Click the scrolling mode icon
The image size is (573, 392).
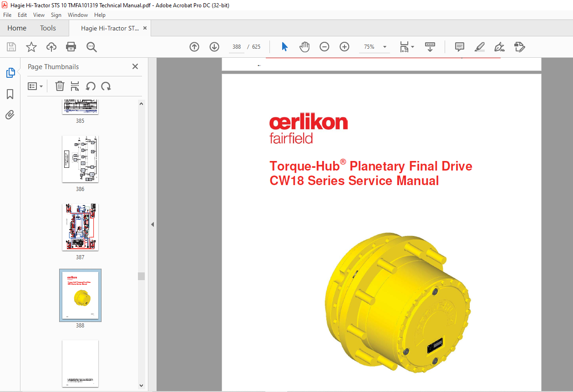coord(430,47)
